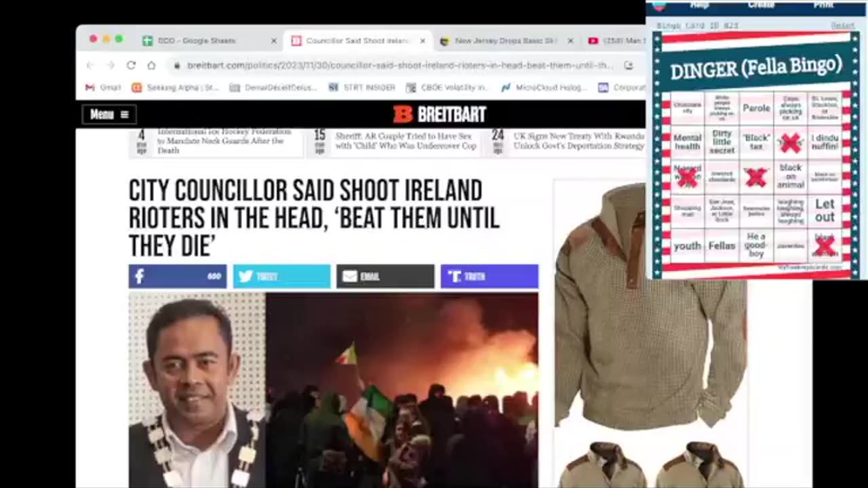Open the New Jersey Drops Basic Skills tab
Viewport: 868px width, 488px height.
pos(505,41)
